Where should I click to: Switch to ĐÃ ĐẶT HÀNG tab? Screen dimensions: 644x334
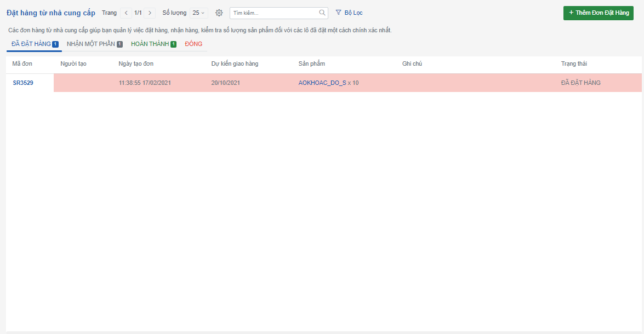click(x=34, y=44)
